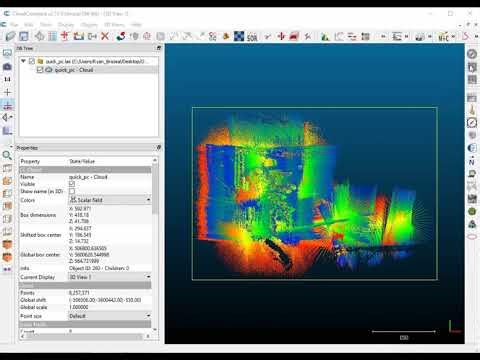Open the Point list picking tool

tap(52, 36)
